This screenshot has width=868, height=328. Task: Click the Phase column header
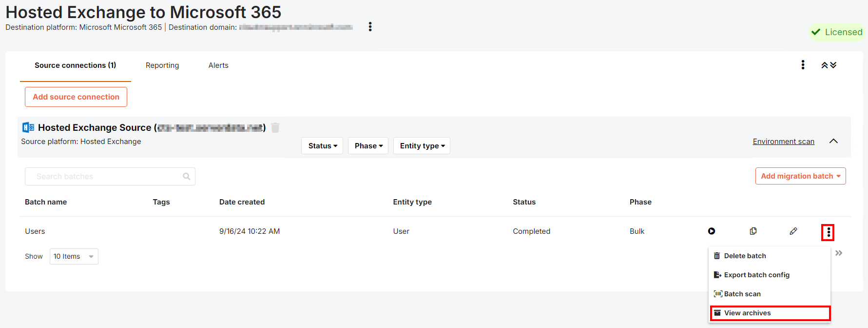(x=640, y=202)
